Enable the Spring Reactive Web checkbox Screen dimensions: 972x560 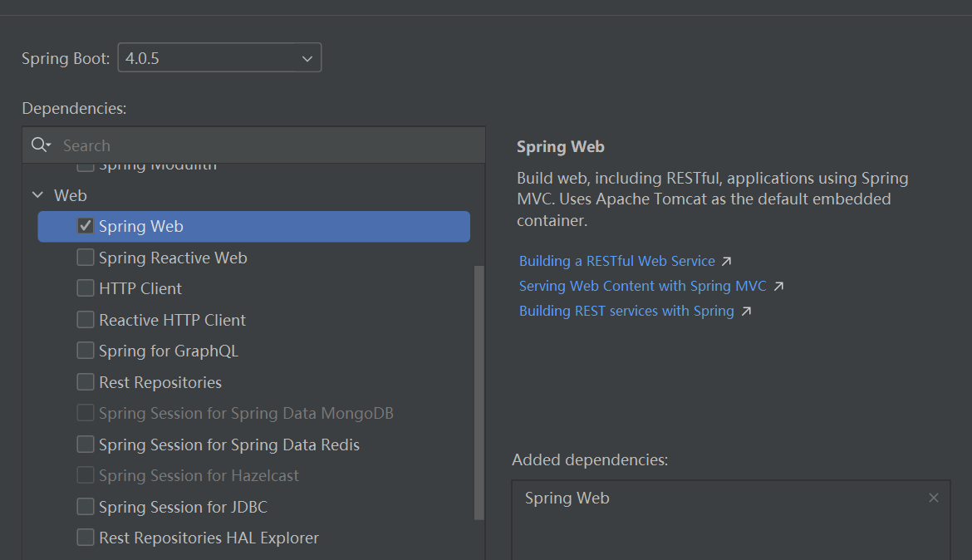point(86,258)
